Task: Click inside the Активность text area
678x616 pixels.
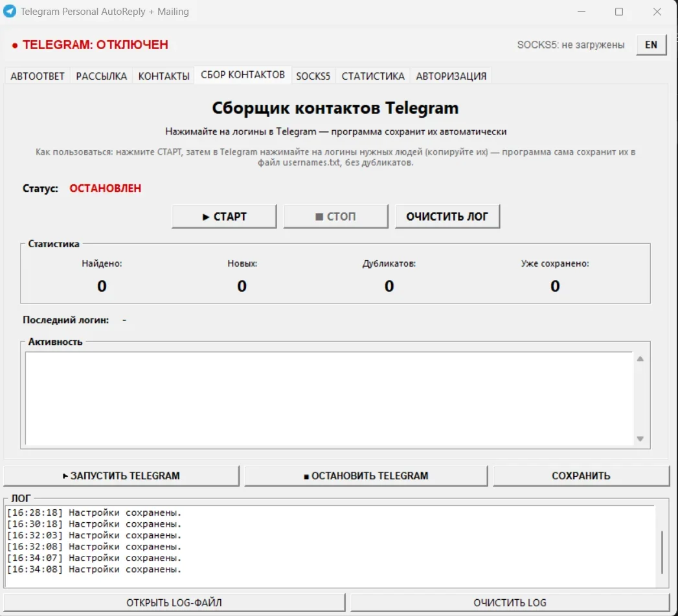Action: point(329,399)
